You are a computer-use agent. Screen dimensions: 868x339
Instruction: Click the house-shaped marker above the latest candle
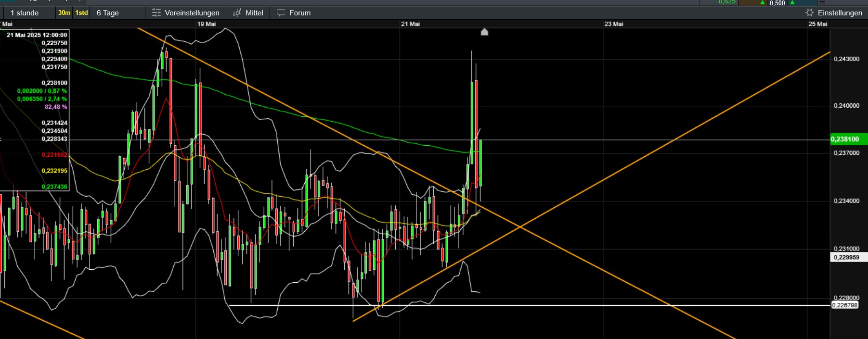tap(485, 32)
